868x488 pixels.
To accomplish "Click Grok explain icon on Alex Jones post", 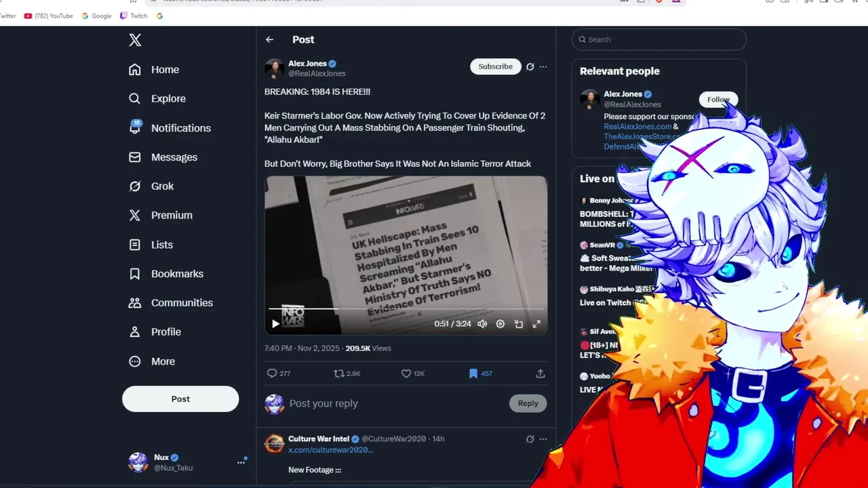I will click(x=530, y=66).
